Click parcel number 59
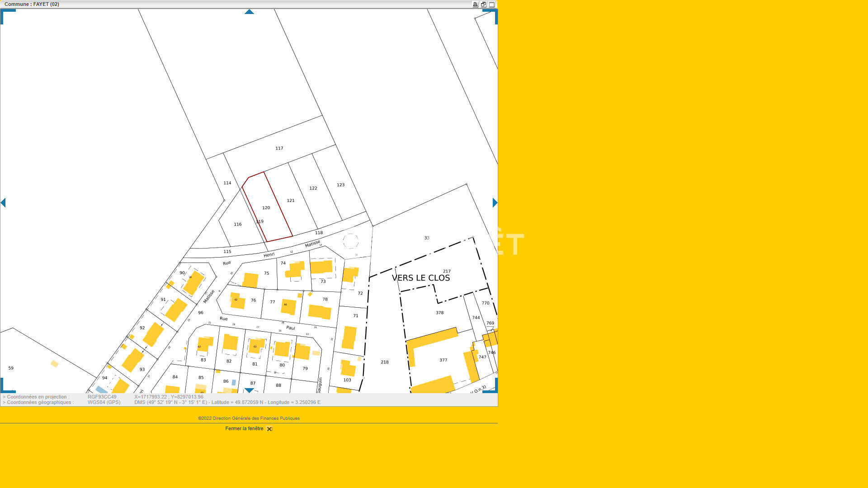 point(11,368)
